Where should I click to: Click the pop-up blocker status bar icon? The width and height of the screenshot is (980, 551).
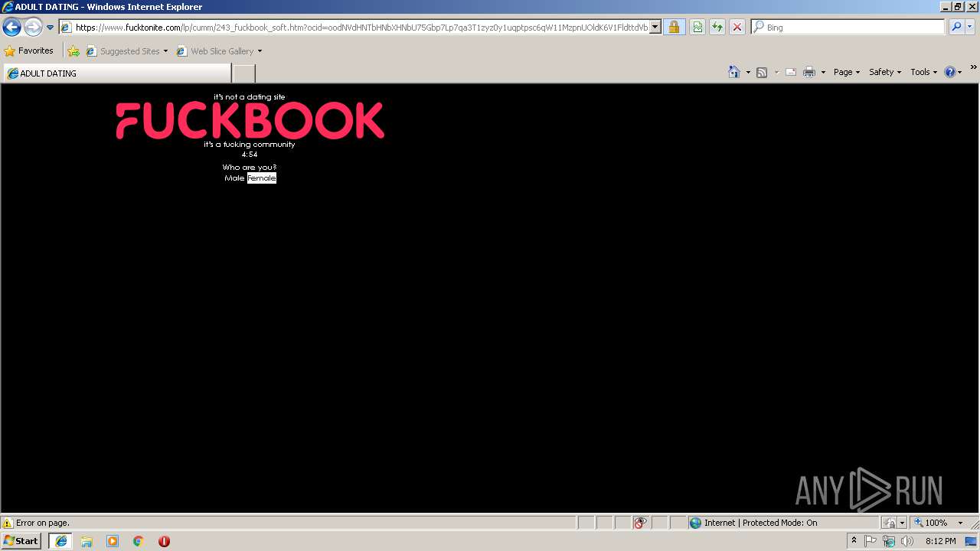point(641,523)
